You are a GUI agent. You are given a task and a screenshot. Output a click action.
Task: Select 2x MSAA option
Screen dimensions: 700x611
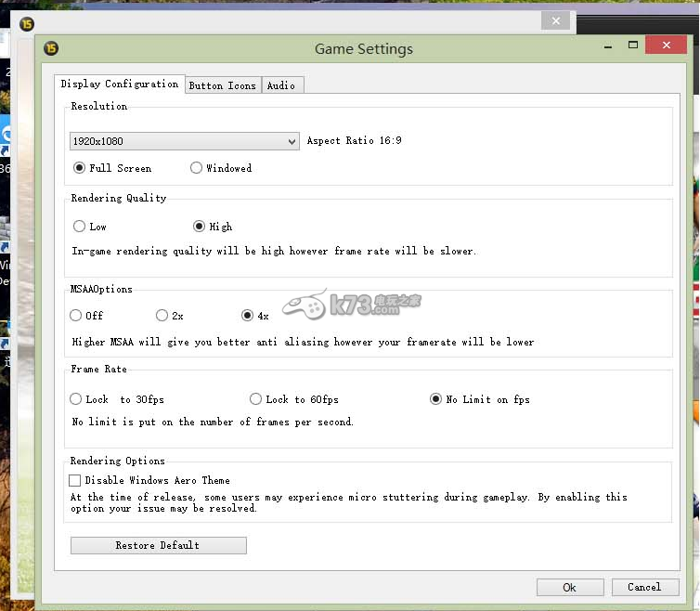pos(162,316)
